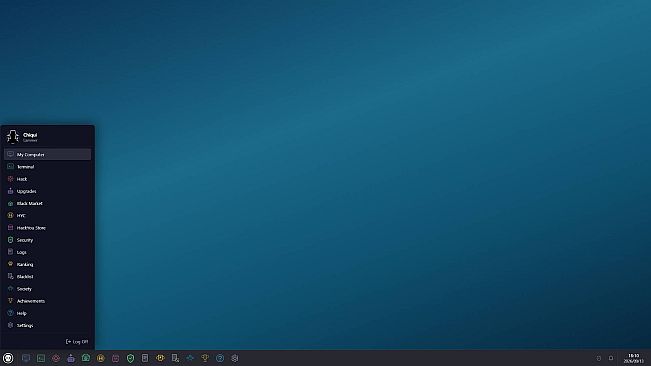The image size is (651, 366).
Task: Launch Terminal from the taskbar icon
Action: [41, 358]
